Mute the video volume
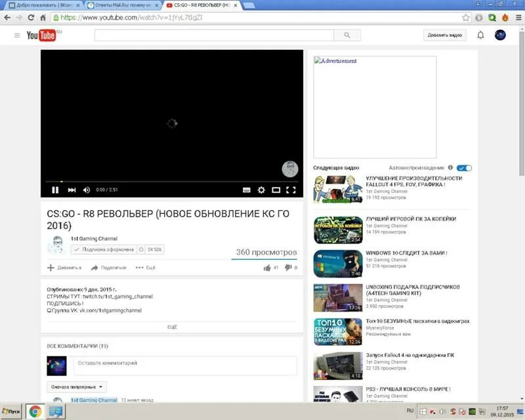Image resolution: width=525 pixels, height=420 pixels. (x=87, y=190)
